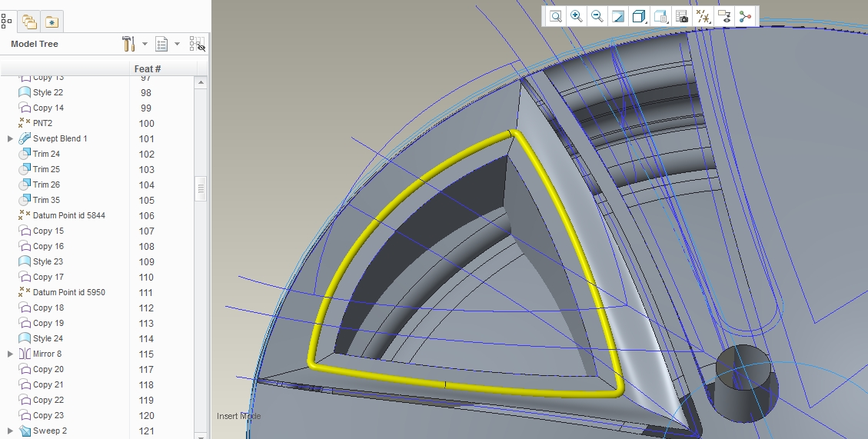Viewport: 868px width, 439px height.
Task: Select the Copy 18 tree item
Action: click(x=48, y=308)
